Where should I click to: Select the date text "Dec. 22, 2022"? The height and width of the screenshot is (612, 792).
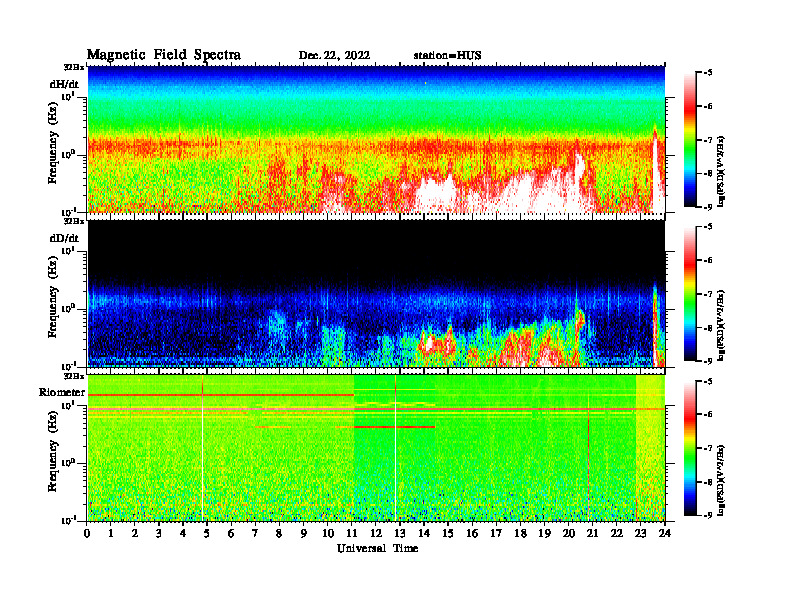click(x=334, y=56)
